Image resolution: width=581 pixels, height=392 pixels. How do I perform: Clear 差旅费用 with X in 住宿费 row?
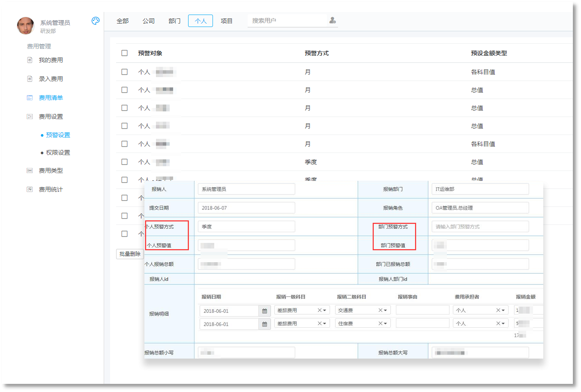[x=319, y=323]
